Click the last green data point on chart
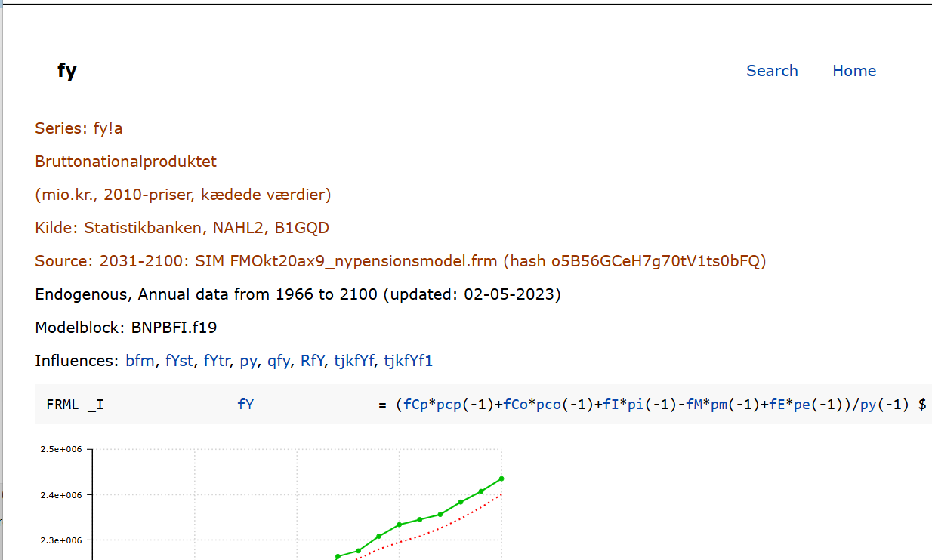This screenshot has width=932, height=560. click(501, 478)
